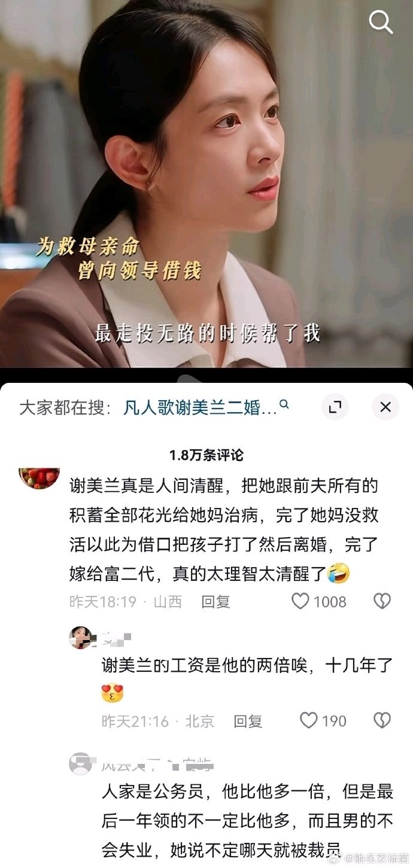This screenshot has height=868, width=413.
Task: Tap the laughing emoji in the top comment
Action: (339, 574)
